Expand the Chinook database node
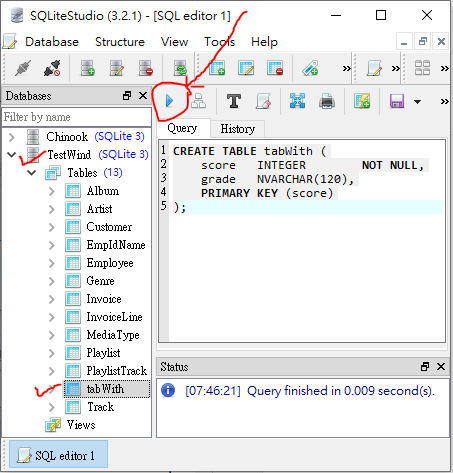Image resolution: width=453 pixels, height=473 pixels. click(12, 137)
